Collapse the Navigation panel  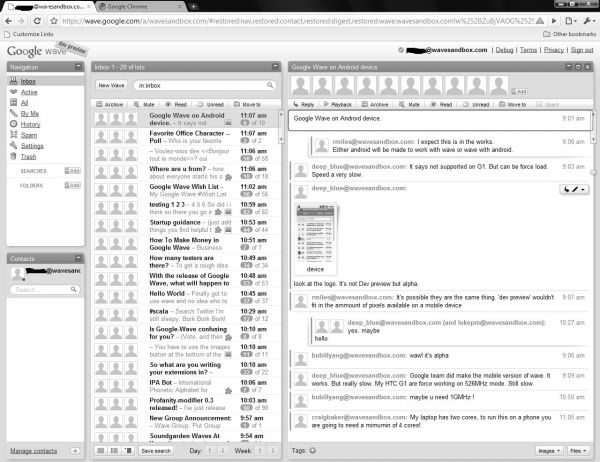[x=78, y=67]
